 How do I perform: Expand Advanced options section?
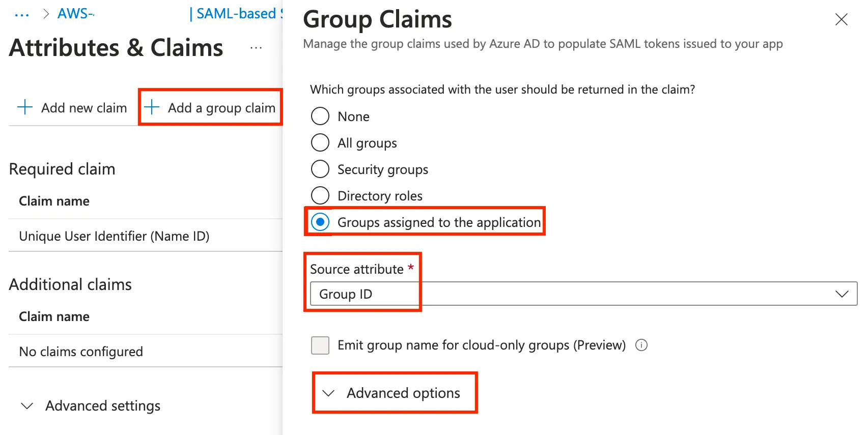point(395,393)
